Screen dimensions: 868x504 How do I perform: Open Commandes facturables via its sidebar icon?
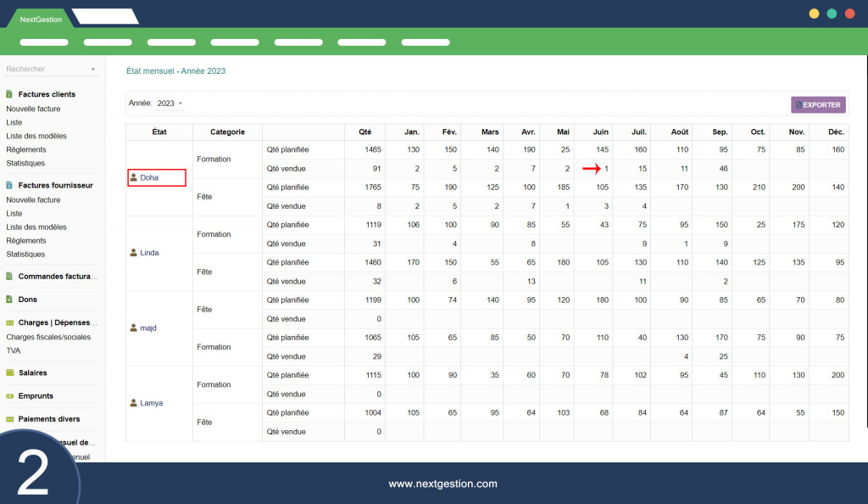pyautogui.click(x=9, y=277)
